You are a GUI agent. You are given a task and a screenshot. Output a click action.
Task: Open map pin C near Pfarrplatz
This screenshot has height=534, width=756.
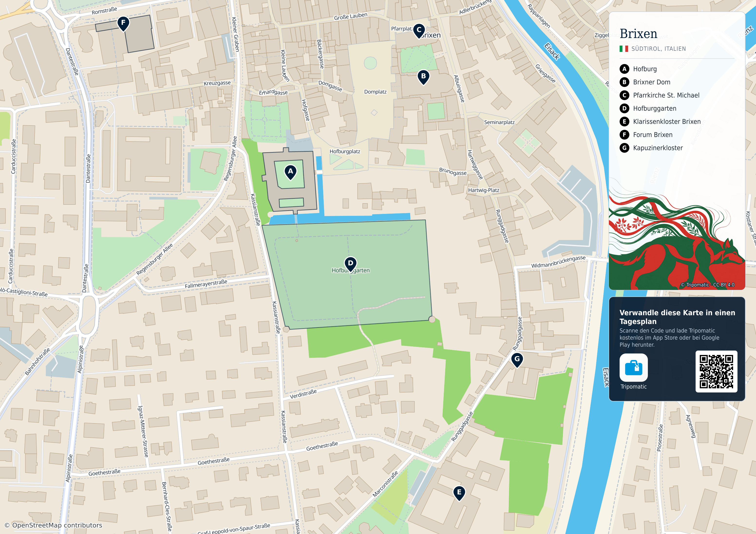coord(419,31)
